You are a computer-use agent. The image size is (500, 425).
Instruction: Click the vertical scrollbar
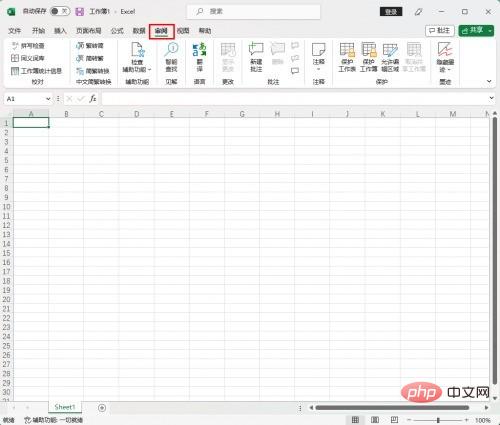coord(495,250)
